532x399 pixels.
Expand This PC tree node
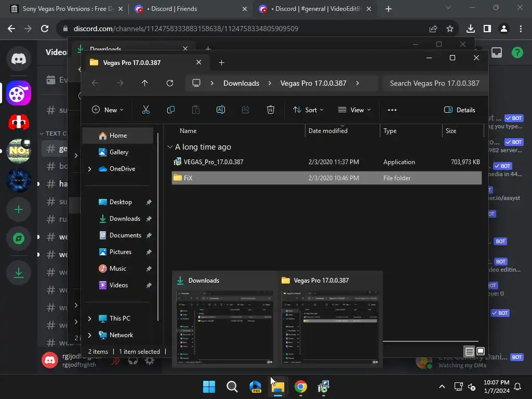click(x=89, y=318)
